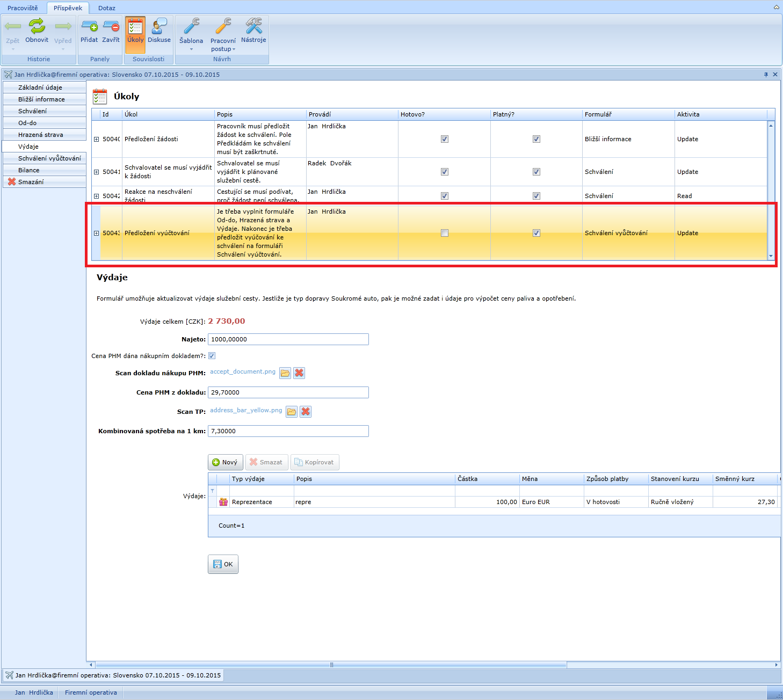
Task: Delete the Scan TP attached file
Action: 306,412
